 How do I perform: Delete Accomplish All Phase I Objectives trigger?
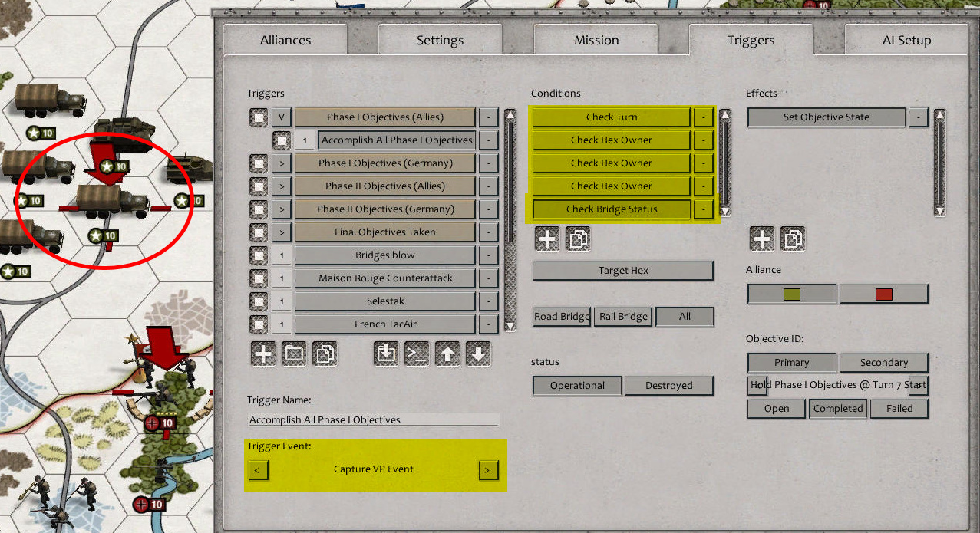coord(488,140)
